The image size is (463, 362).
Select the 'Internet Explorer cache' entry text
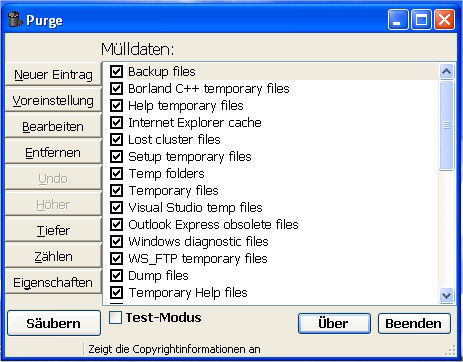coord(195,123)
